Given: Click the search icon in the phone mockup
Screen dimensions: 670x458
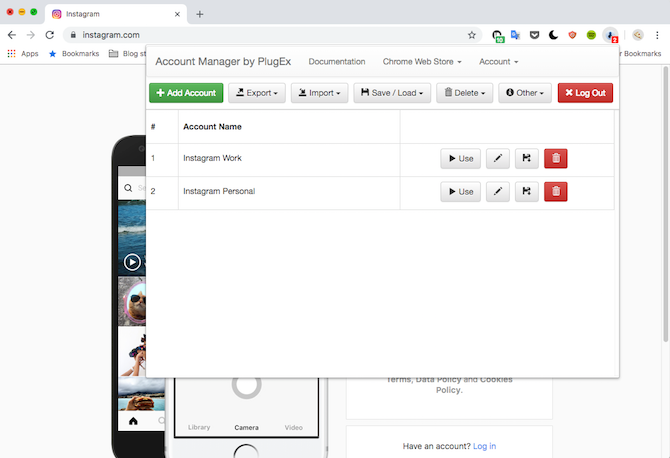Looking at the screenshot, I should pos(128,188).
